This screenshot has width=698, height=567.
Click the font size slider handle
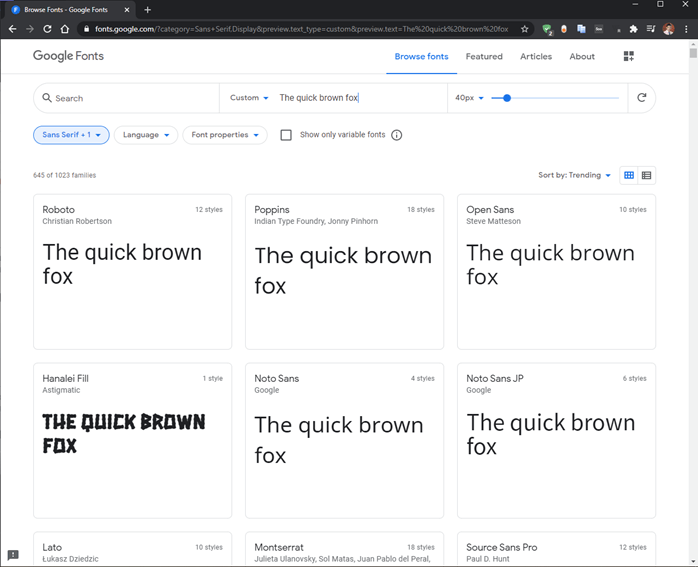click(507, 98)
